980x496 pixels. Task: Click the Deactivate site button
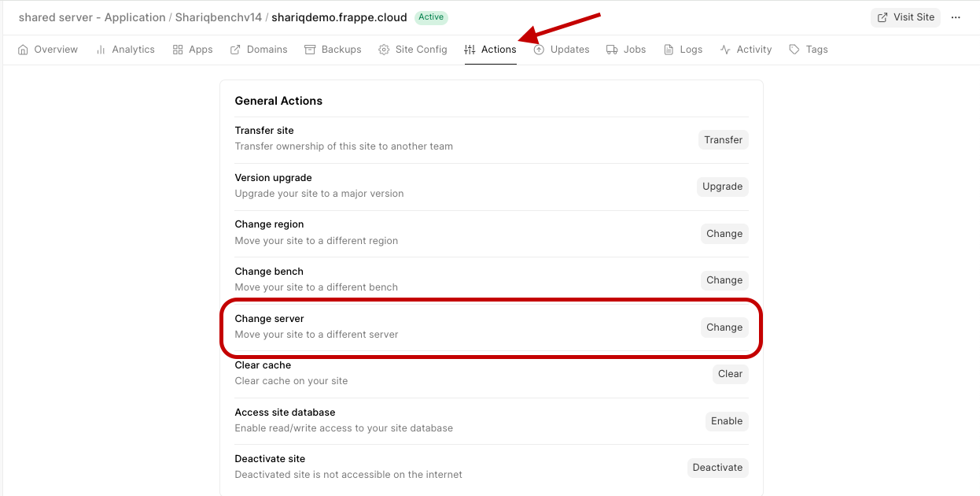click(717, 468)
